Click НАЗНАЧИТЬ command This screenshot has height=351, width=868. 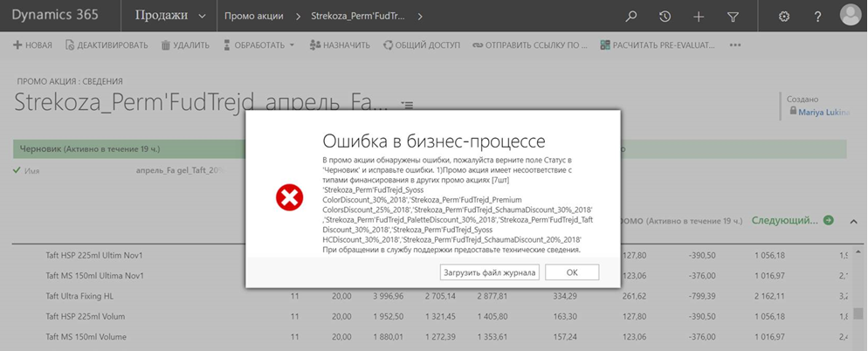[x=340, y=45]
